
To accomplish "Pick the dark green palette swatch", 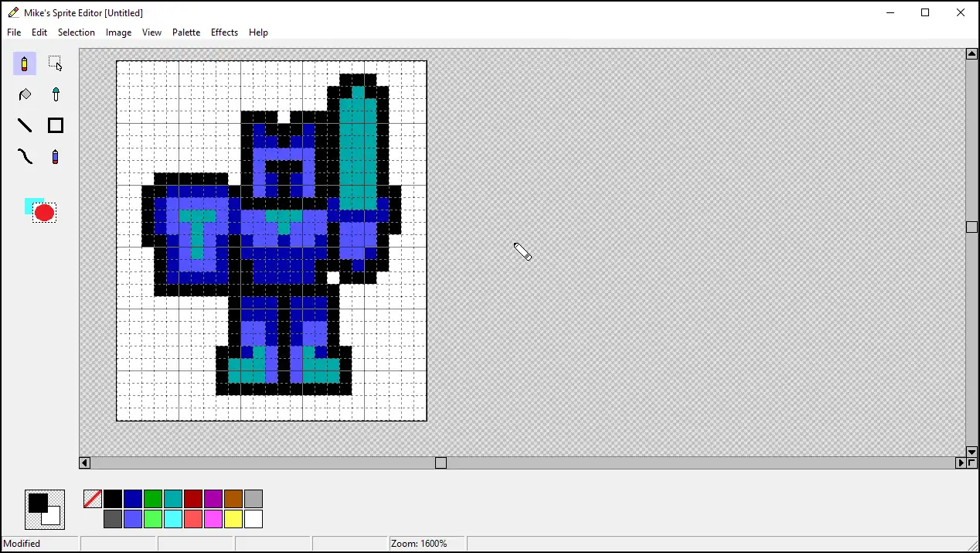I will (153, 499).
